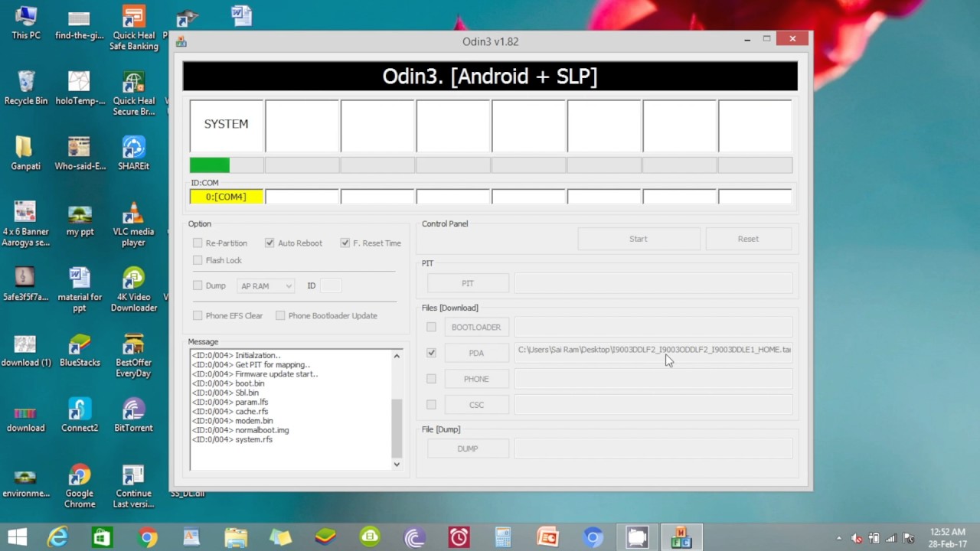
Task: Launch BlueStacks from the desktop
Action: point(80,350)
